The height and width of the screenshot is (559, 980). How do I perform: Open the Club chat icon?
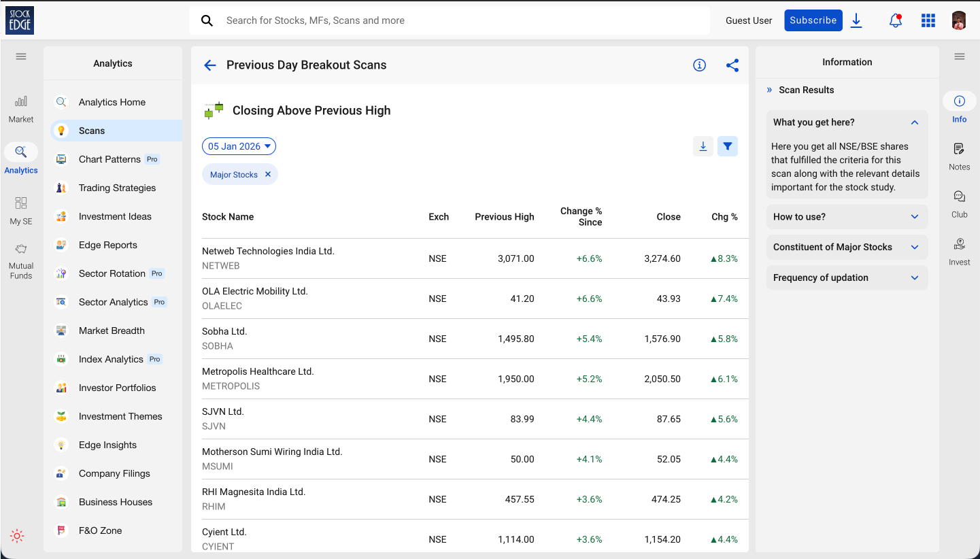point(959,203)
